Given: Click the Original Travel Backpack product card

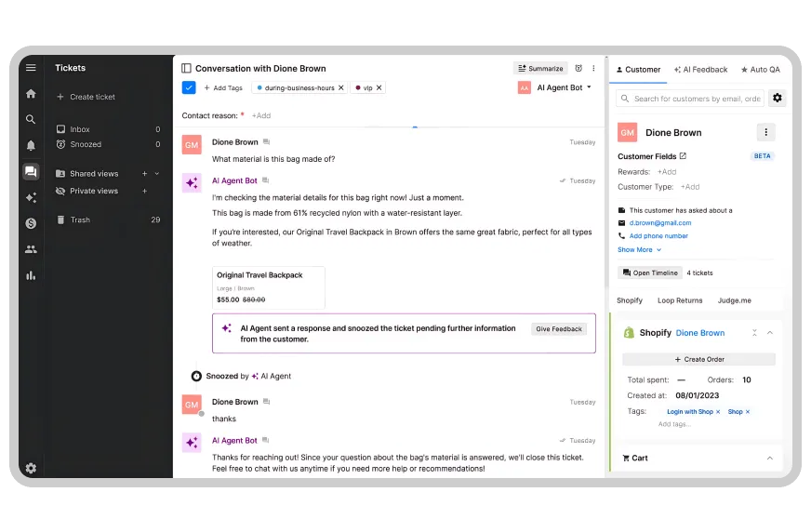Looking at the screenshot, I should click(x=269, y=287).
